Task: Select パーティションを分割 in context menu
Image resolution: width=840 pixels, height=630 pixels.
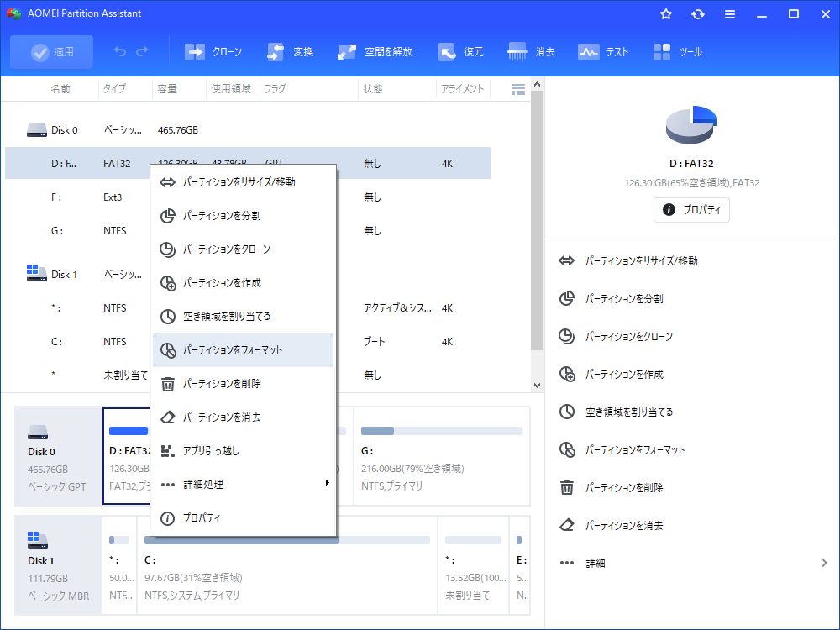Action: pyautogui.click(x=244, y=216)
